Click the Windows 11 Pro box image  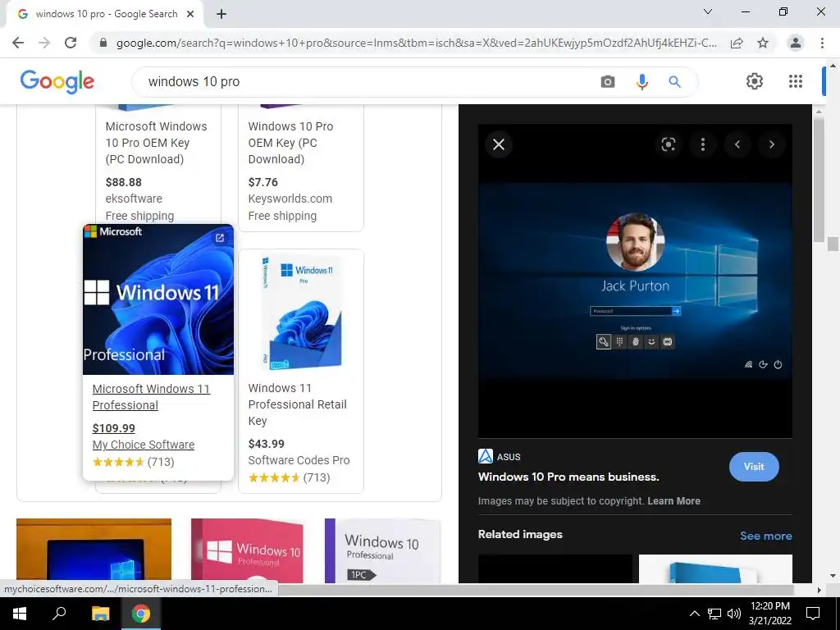tap(301, 313)
